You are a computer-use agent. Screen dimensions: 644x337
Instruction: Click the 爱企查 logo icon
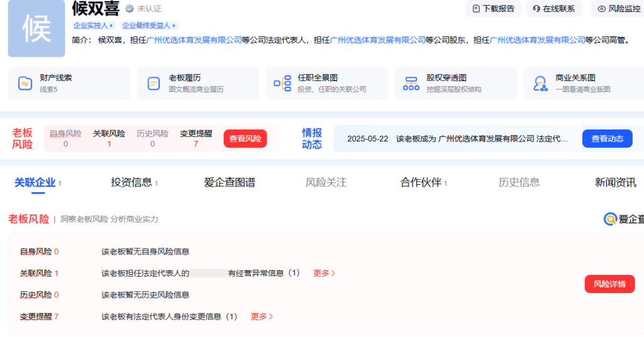(x=610, y=219)
